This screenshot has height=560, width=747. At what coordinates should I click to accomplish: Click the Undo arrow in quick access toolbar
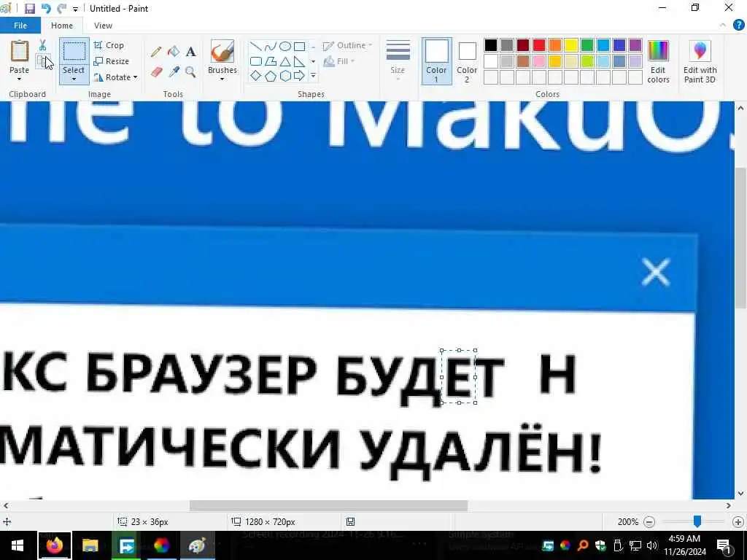(46, 9)
